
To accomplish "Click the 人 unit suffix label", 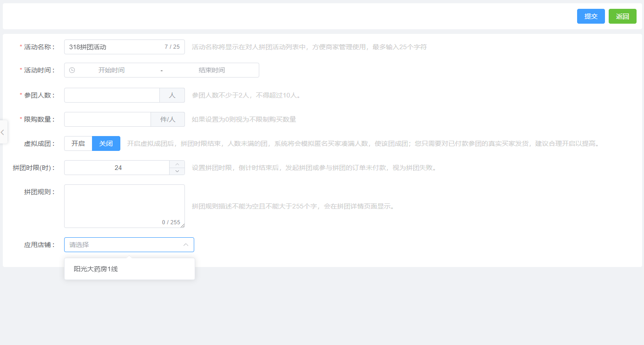I will point(172,95).
